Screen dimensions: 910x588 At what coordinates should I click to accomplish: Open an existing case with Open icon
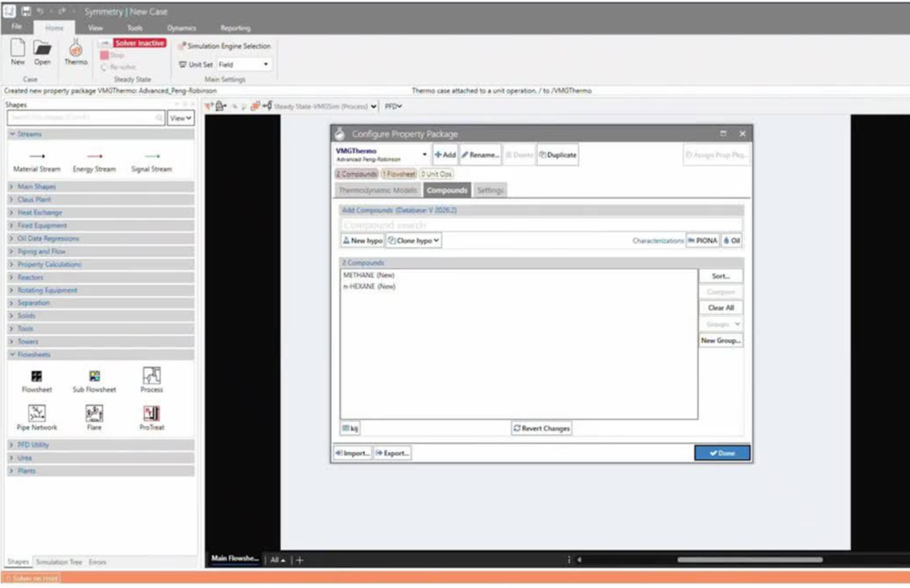coord(42,52)
